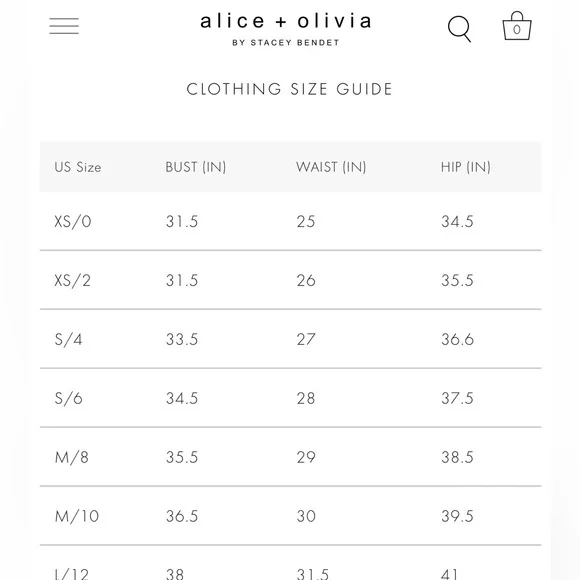Image resolution: width=580 pixels, height=580 pixels.
Task: Open the hamburger navigation menu
Action: click(x=64, y=26)
